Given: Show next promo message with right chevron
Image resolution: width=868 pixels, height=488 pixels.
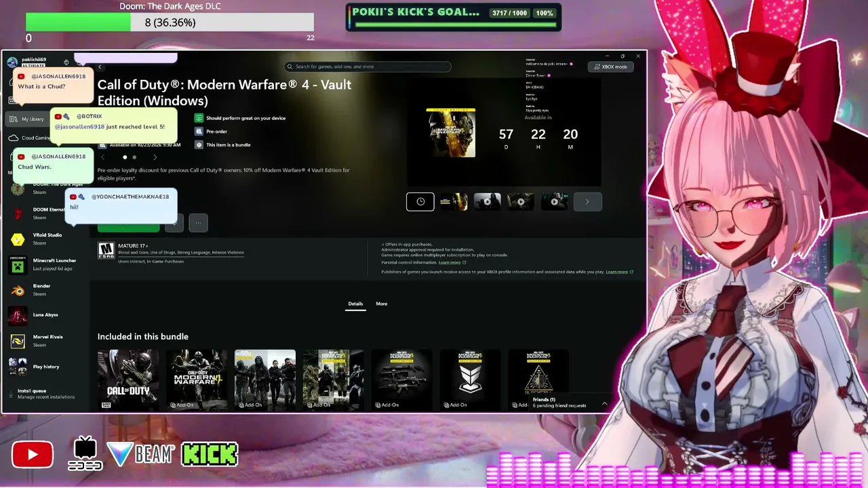Looking at the screenshot, I should pos(155,157).
